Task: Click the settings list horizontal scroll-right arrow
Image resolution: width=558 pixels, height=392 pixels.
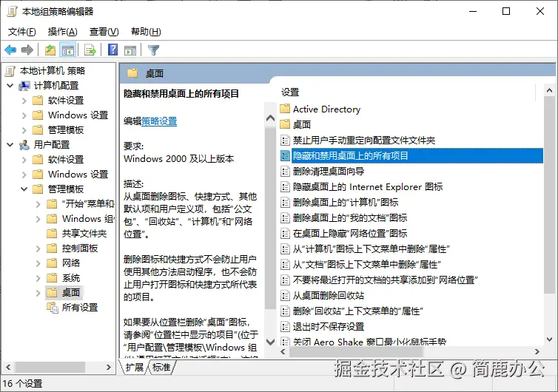Action: pos(537,351)
